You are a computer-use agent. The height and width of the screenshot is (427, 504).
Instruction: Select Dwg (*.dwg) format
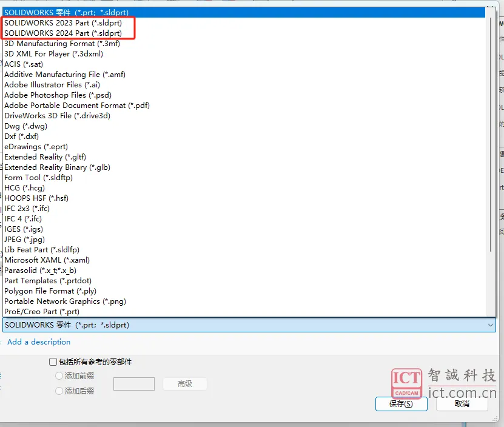tap(244, 126)
